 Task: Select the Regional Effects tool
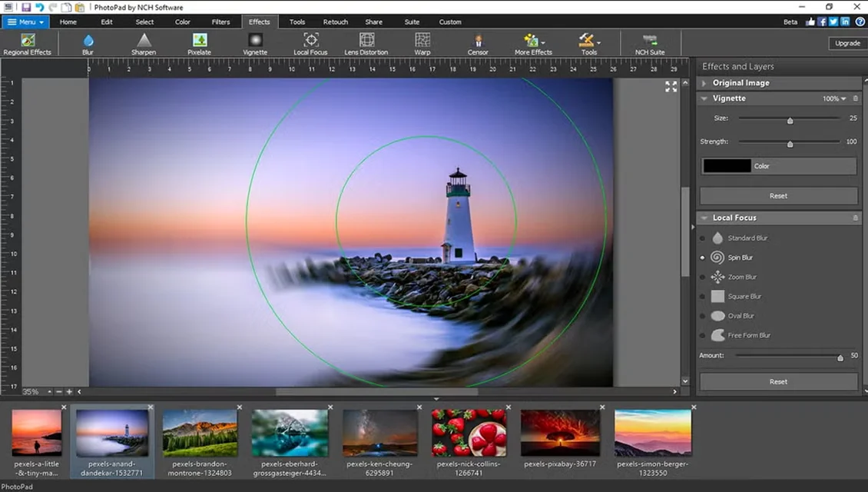28,44
